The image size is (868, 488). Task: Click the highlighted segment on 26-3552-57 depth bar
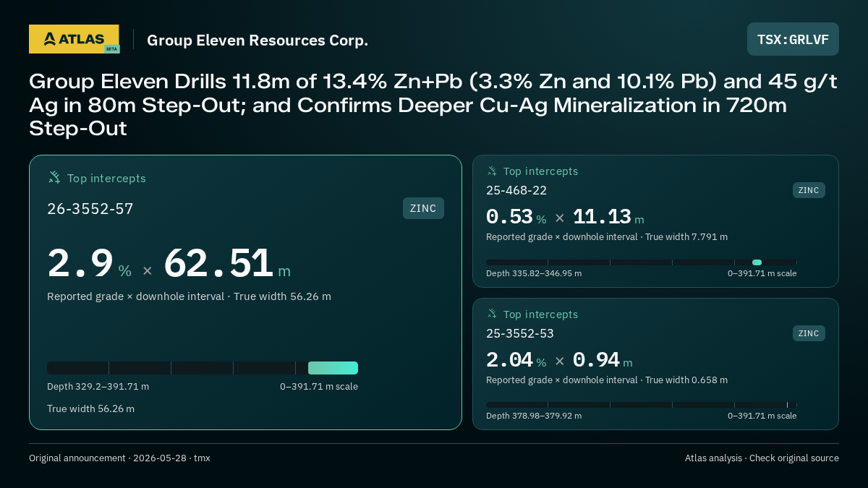[x=333, y=368]
